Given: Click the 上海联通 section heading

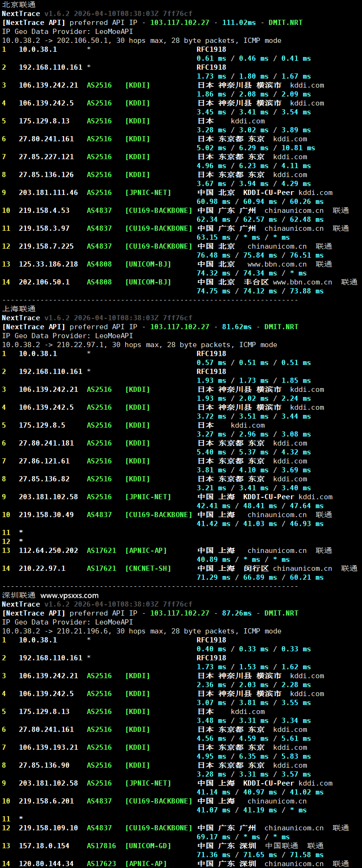Looking at the screenshot, I should pos(19,309).
